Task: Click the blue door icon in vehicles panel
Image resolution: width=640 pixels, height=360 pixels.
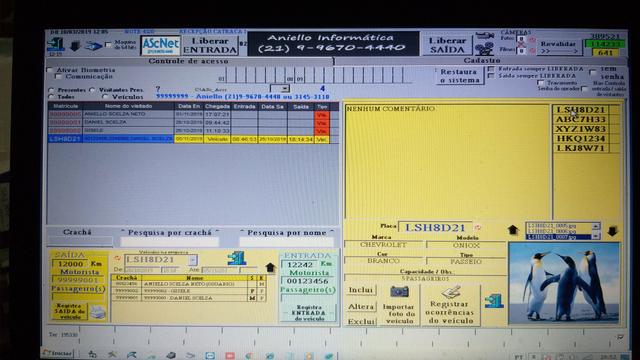Action: 237,258
